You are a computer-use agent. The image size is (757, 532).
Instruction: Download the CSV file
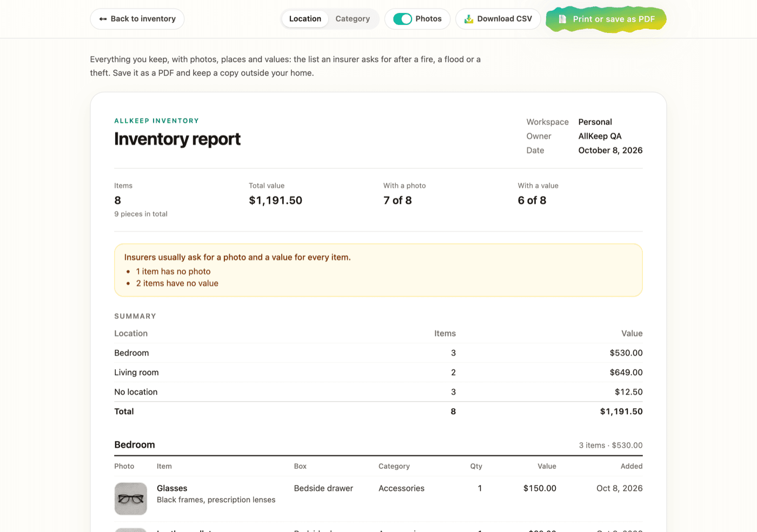(x=498, y=19)
